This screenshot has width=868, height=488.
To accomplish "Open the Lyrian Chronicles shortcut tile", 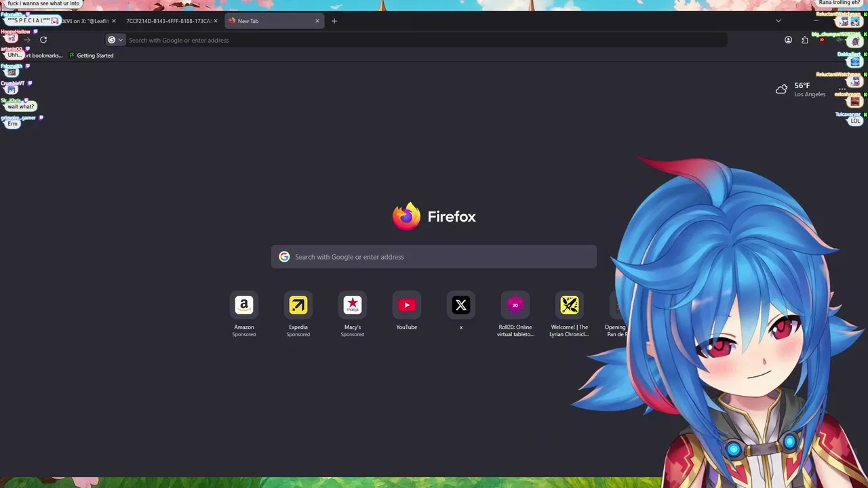I will [x=570, y=305].
